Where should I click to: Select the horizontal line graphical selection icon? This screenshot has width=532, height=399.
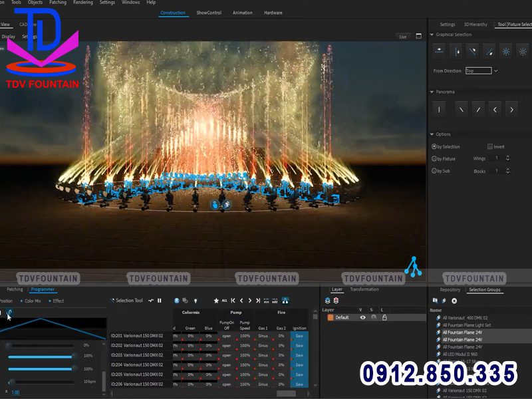tap(439, 51)
